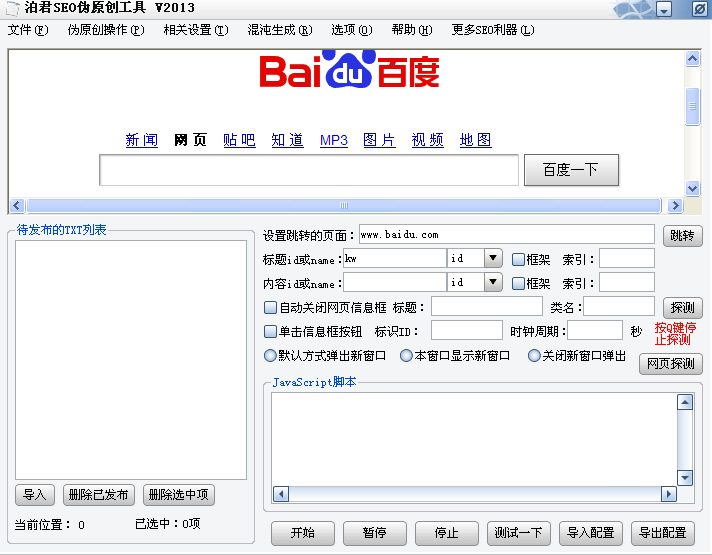Click browser pane scroll right arrow
This screenshot has height=555, width=712.
[675, 206]
